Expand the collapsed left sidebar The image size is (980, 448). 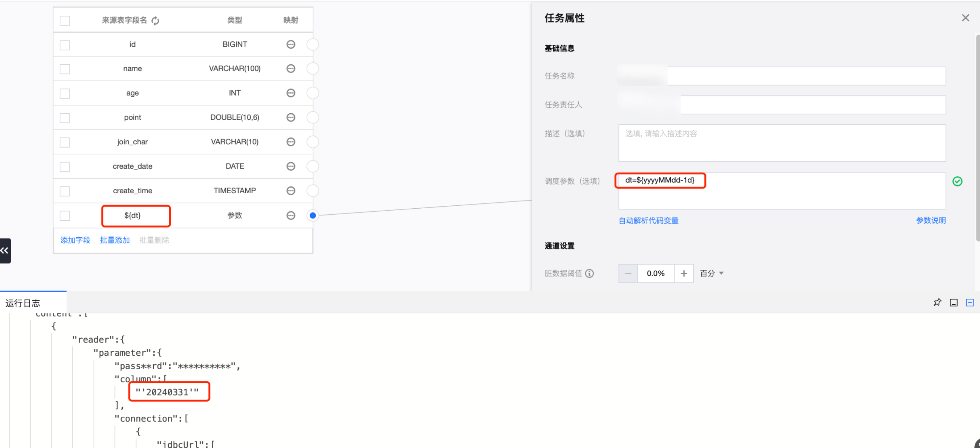(x=5, y=250)
